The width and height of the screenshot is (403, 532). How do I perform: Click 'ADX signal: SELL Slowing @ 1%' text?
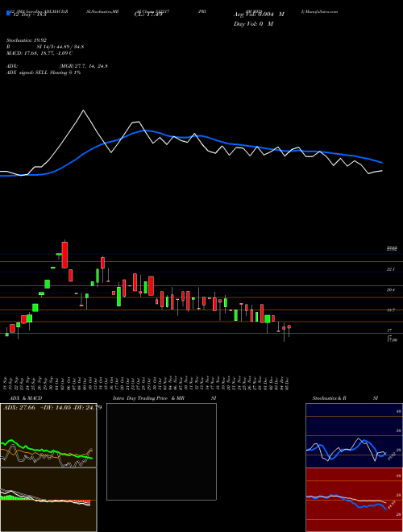pos(44,73)
